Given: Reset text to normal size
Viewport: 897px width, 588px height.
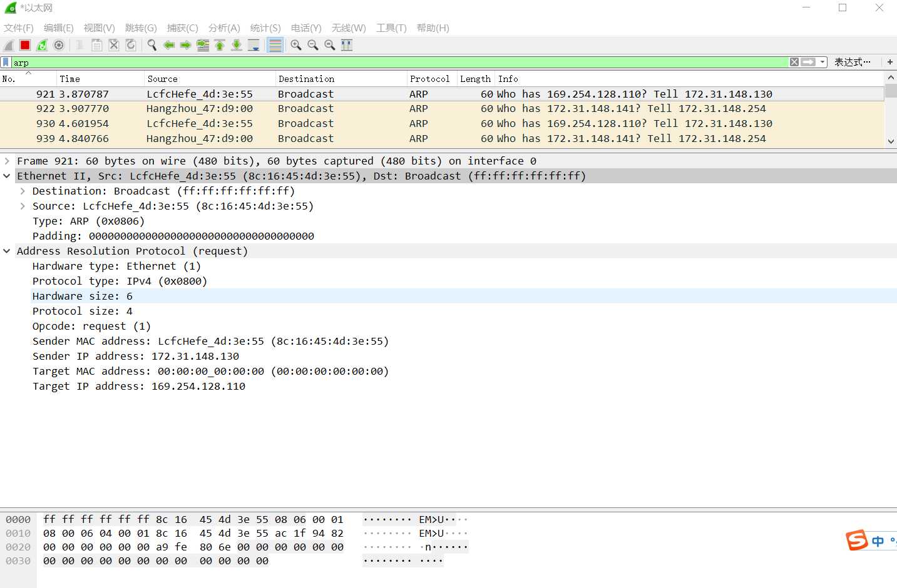Looking at the screenshot, I should pyautogui.click(x=330, y=45).
